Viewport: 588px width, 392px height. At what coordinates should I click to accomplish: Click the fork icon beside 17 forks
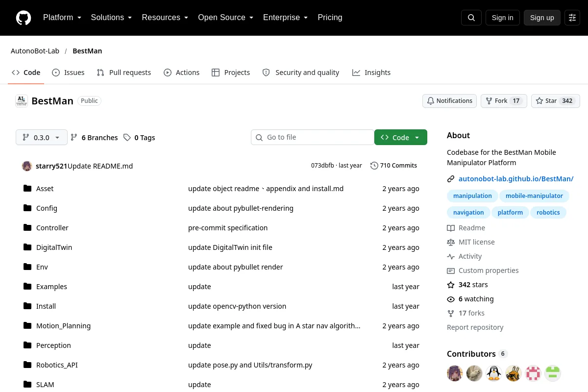click(x=451, y=313)
